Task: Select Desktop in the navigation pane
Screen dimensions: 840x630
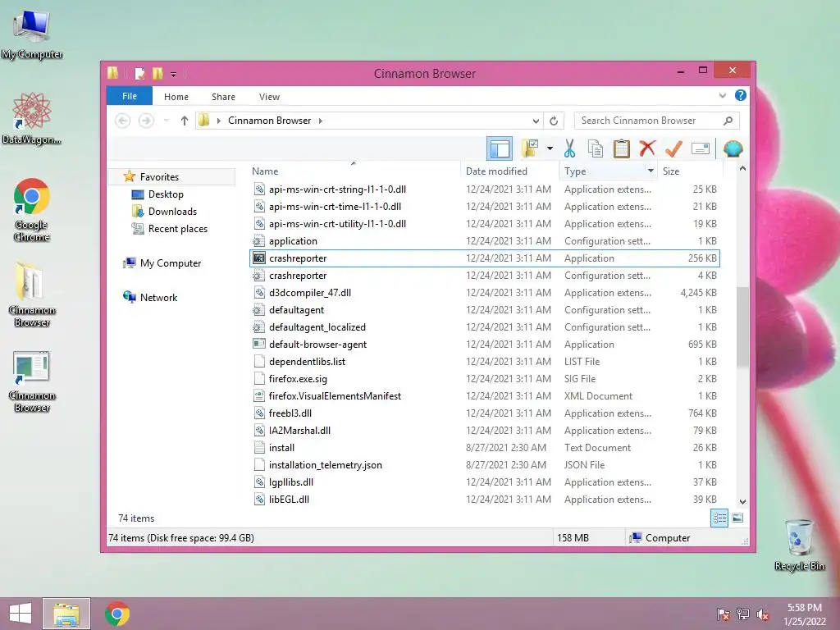Action: click(166, 194)
